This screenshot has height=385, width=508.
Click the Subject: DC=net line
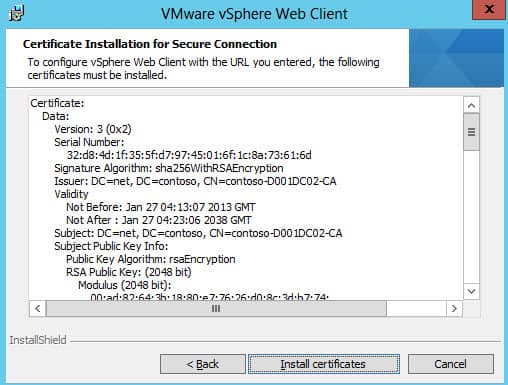(198, 233)
